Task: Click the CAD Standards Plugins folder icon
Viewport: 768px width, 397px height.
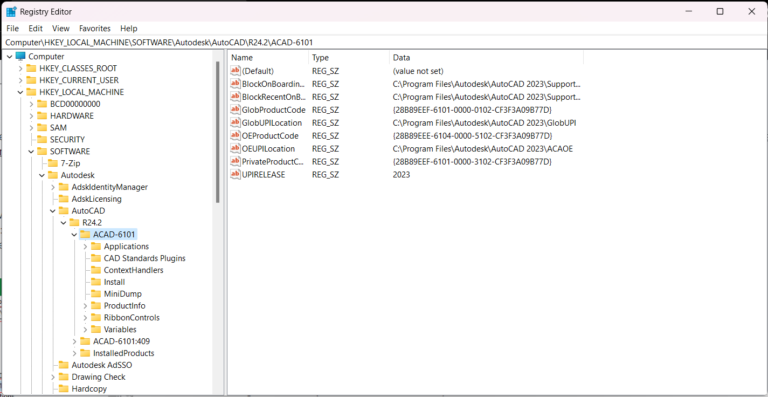Action: coord(96,258)
